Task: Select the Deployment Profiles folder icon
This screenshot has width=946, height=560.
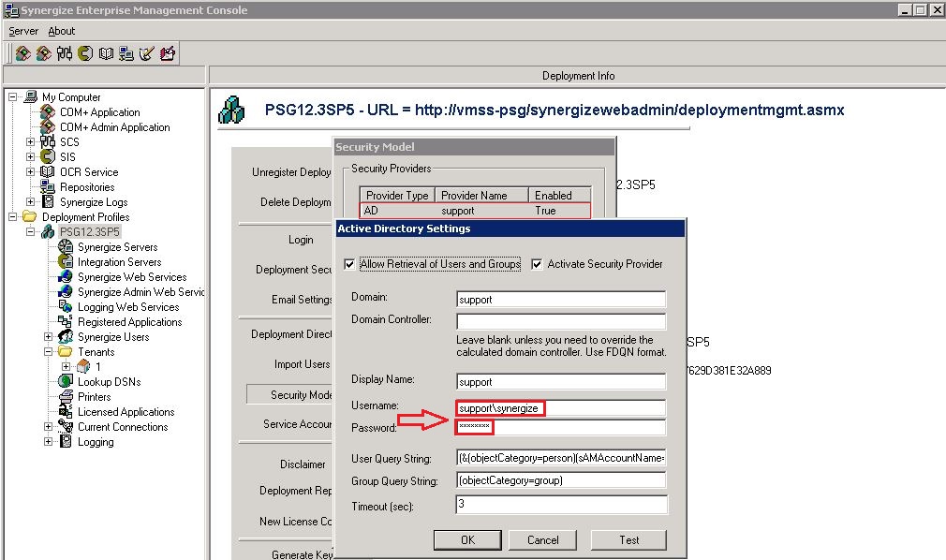Action: pos(30,216)
